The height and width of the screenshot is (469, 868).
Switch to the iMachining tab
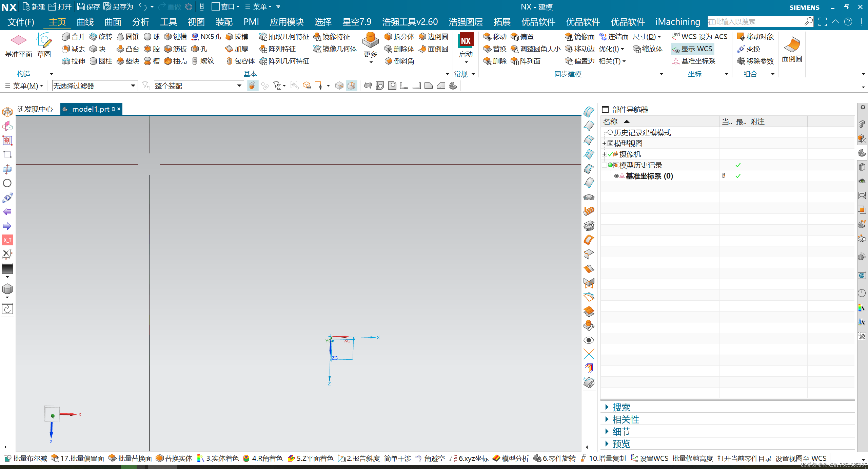pos(677,22)
